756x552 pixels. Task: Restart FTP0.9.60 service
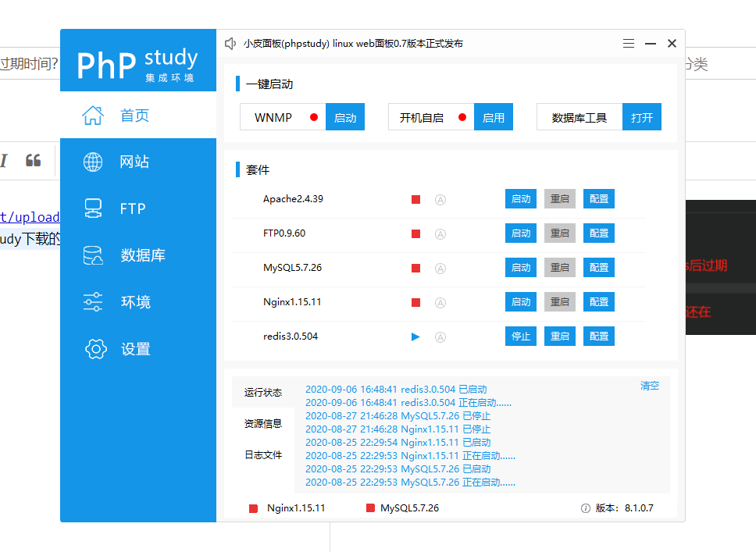560,233
